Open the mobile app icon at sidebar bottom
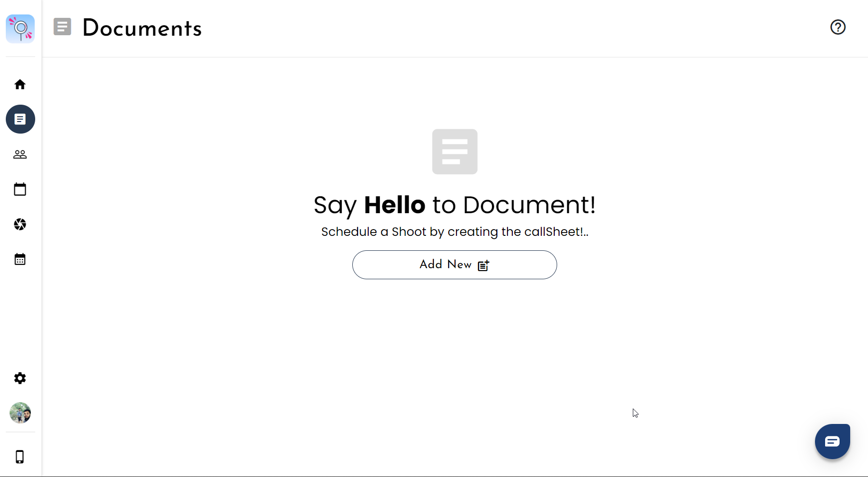 (x=20, y=457)
